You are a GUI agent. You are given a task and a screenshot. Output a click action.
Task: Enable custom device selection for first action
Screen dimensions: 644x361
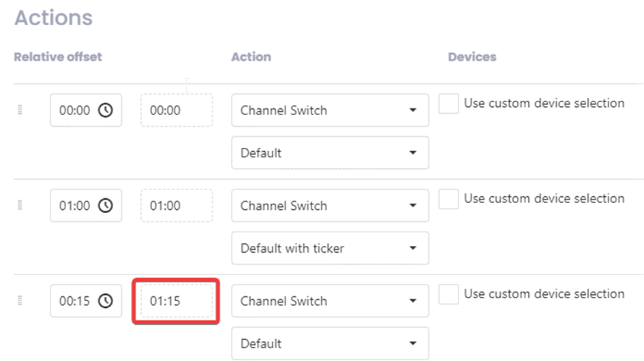[448, 104]
